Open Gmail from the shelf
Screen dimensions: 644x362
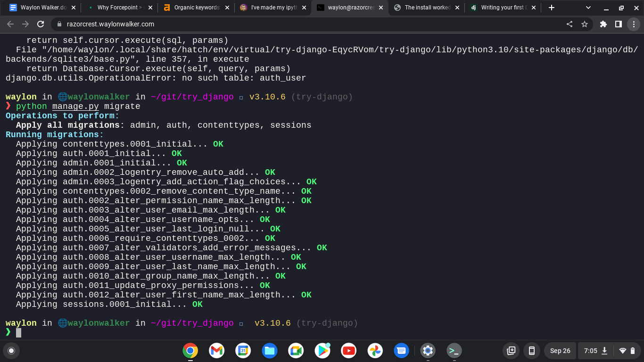[x=216, y=350]
